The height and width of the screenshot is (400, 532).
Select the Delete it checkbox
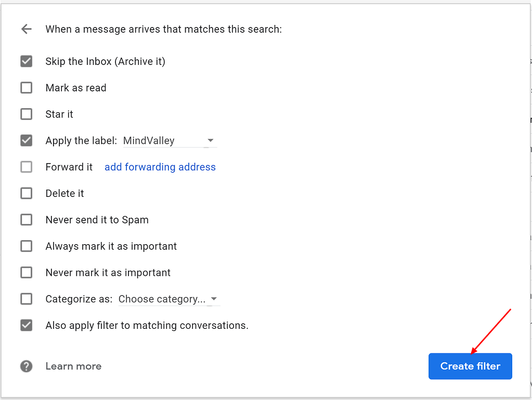pos(27,193)
